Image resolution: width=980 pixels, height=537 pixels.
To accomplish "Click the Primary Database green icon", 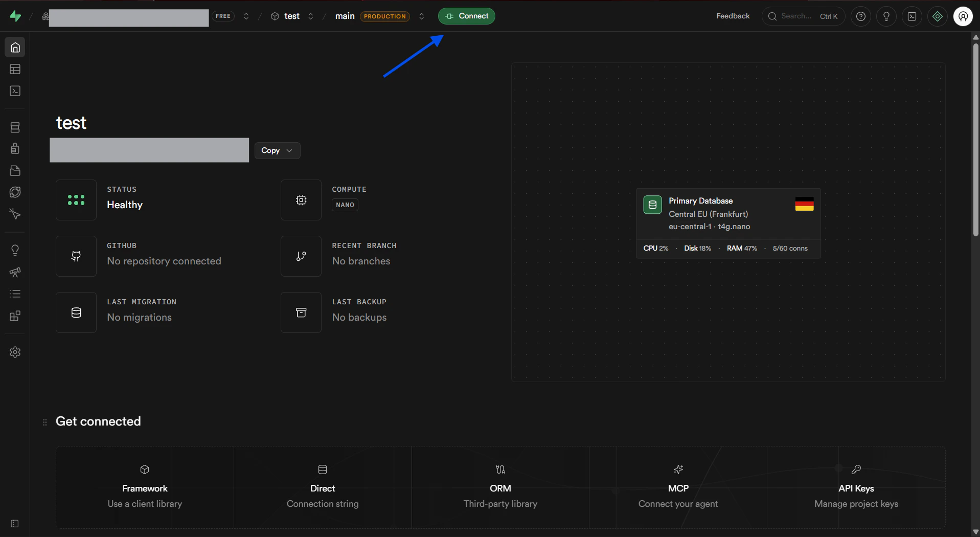I will click(652, 205).
